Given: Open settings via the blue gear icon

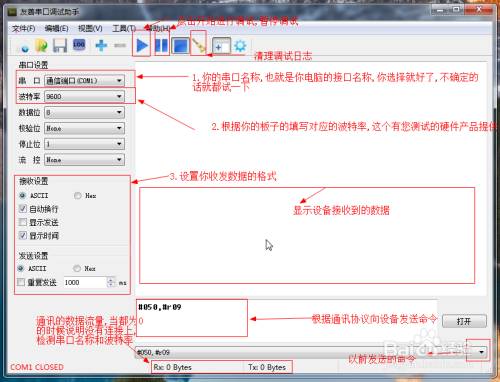Looking at the screenshot, I should click(x=240, y=46).
